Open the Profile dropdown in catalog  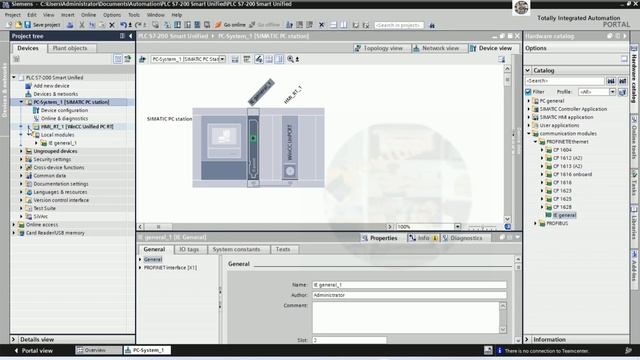[612, 92]
